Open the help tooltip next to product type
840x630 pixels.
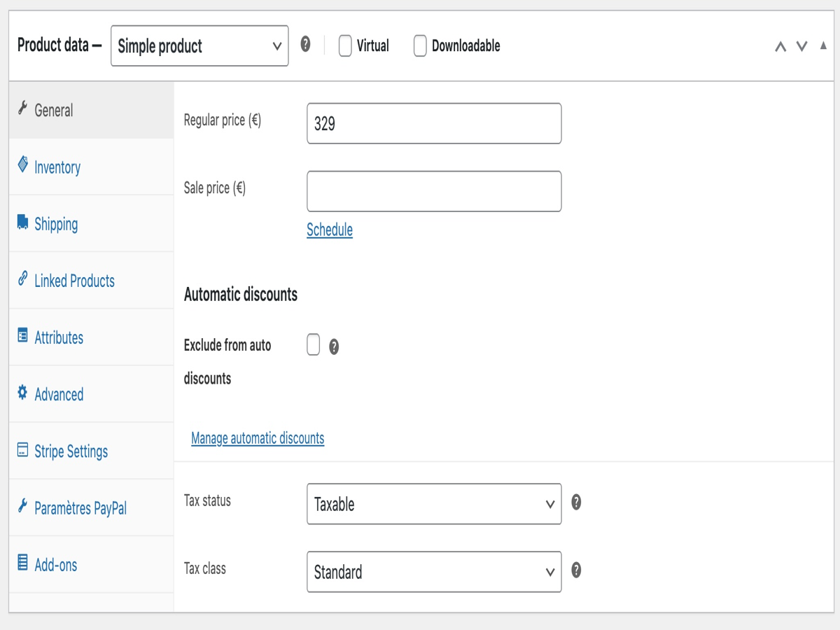(307, 45)
